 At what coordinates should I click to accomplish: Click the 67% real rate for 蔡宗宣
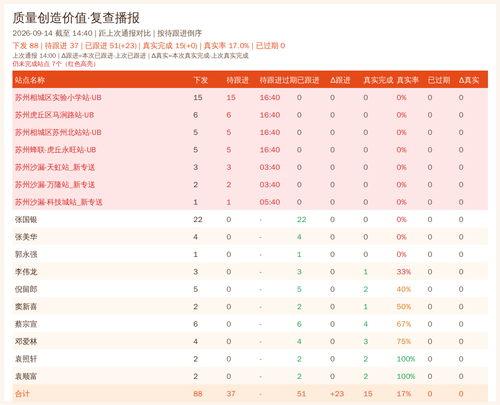[x=404, y=324]
